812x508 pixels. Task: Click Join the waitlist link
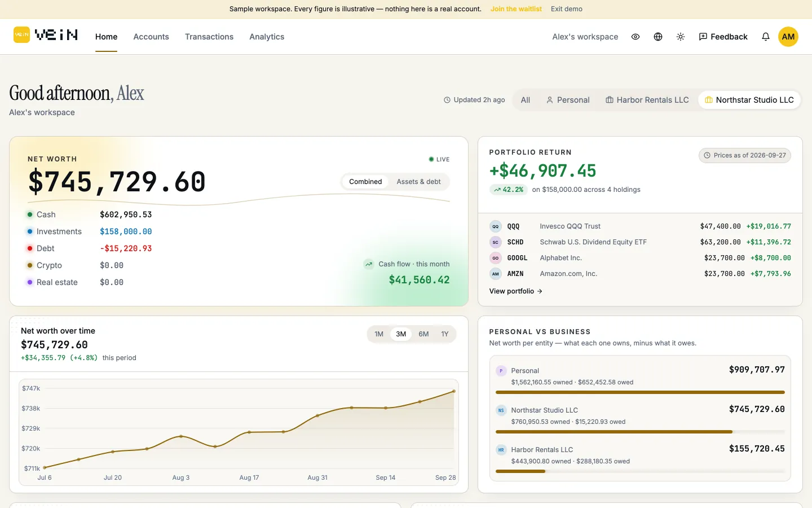(516, 9)
